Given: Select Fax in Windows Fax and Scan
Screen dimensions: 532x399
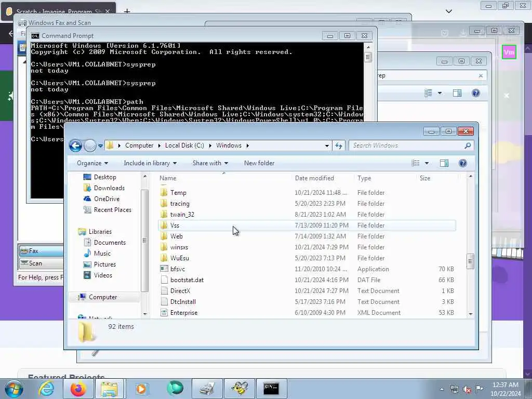Looking at the screenshot, I should [41, 251].
